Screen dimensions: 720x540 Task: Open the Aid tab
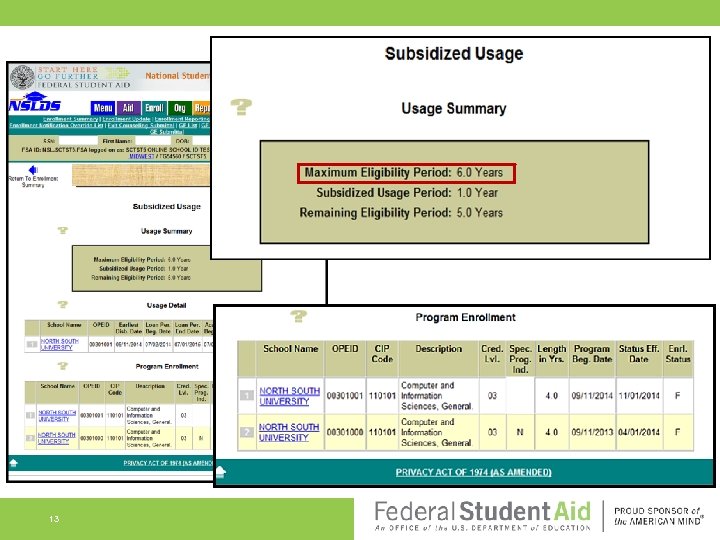128,108
